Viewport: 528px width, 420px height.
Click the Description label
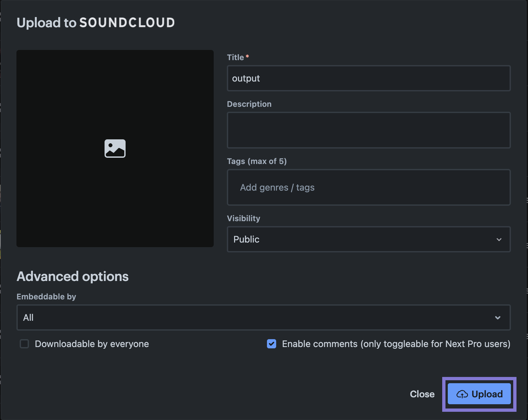pyautogui.click(x=249, y=104)
